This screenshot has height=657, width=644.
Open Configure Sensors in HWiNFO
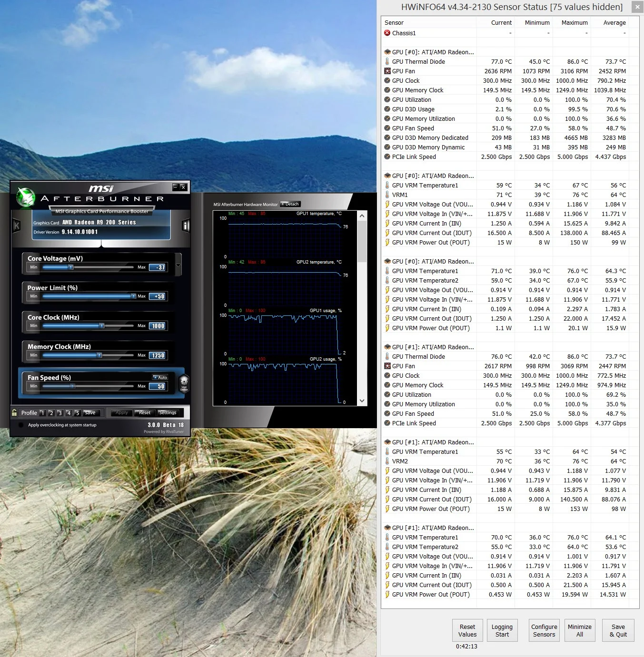544,630
